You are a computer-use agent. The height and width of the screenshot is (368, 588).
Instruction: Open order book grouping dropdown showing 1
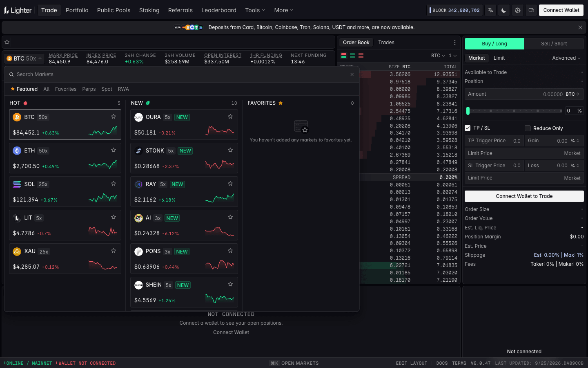452,56
